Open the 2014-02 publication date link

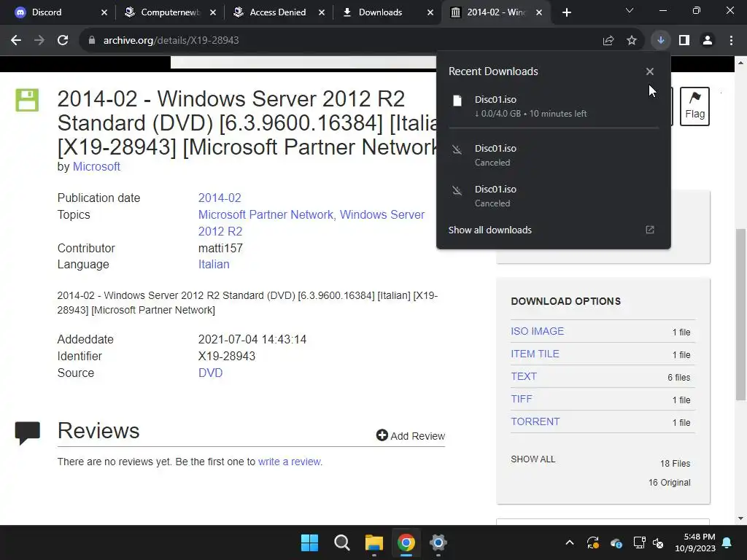[x=220, y=198]
